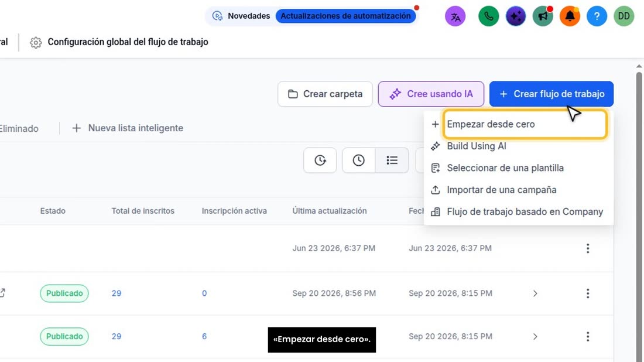Open the AI sparkle assistant icon

(x=515, y=16)
